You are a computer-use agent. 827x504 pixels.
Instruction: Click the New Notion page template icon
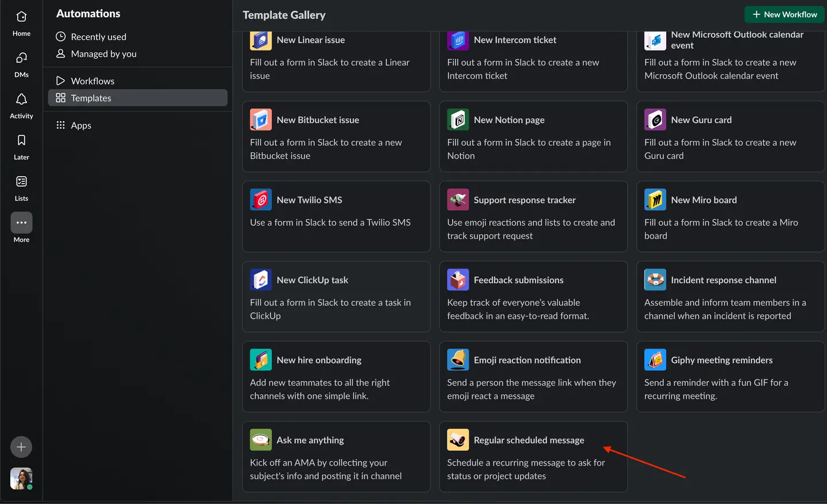[458, 120]
